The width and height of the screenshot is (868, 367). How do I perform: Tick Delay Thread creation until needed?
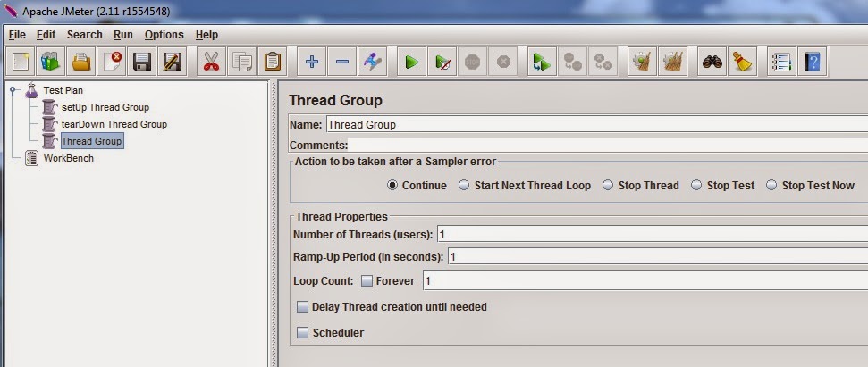302,307
